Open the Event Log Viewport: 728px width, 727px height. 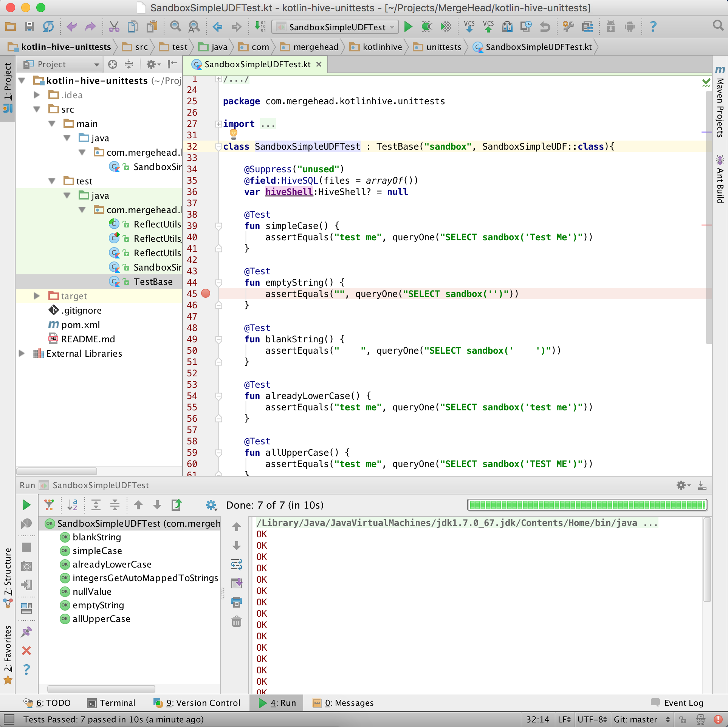(x=677, y=703)
